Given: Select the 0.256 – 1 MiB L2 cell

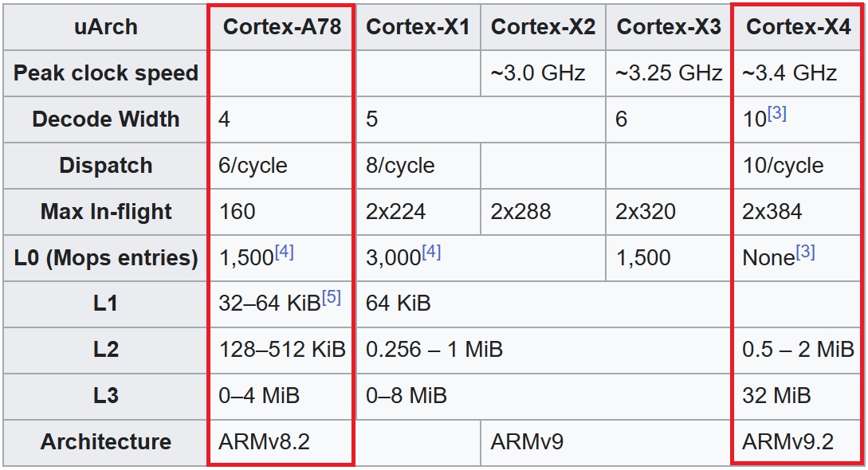Looking at the screenshot, I should (543, 350).
